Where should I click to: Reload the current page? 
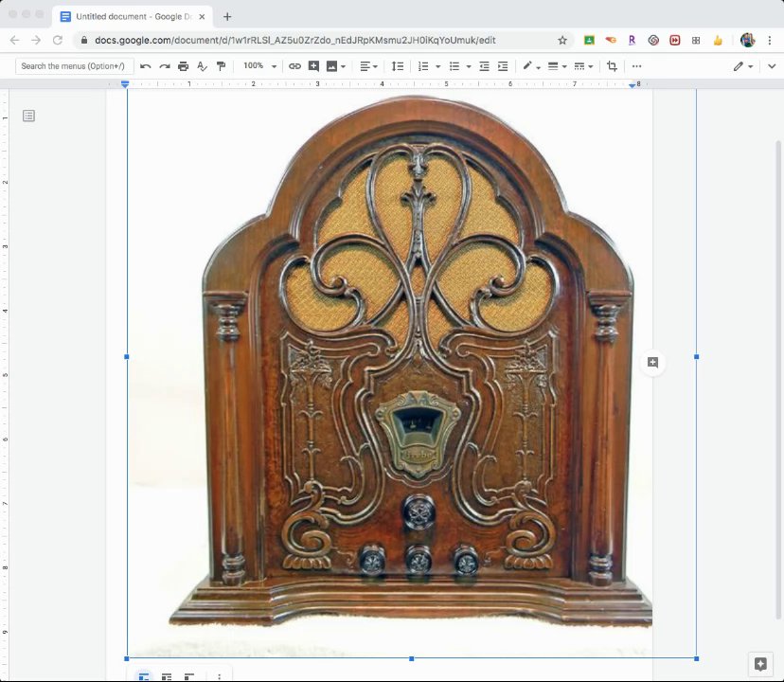click(58, 40)
